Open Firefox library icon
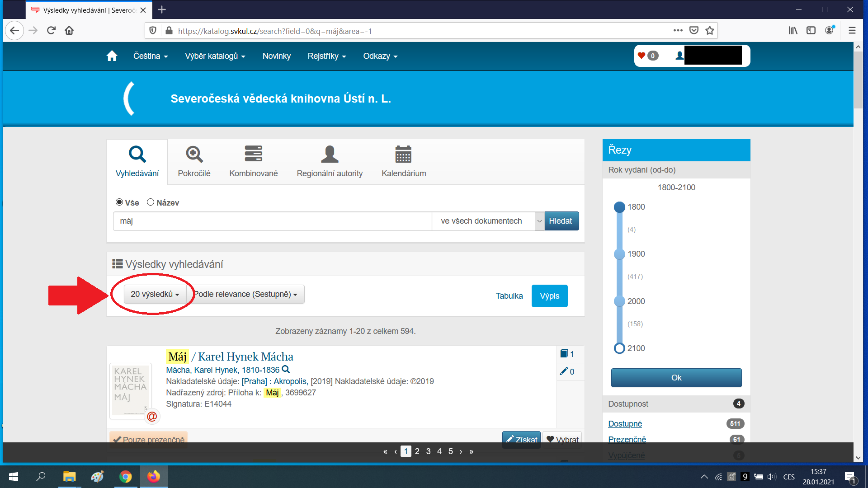868x488 pixels. coord(793,31)
